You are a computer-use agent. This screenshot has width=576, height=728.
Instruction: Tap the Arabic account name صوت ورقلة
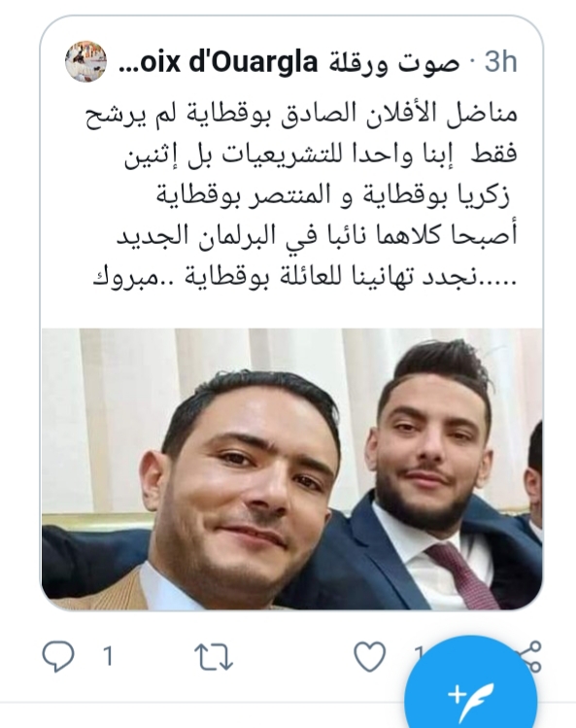pos(393,63)
